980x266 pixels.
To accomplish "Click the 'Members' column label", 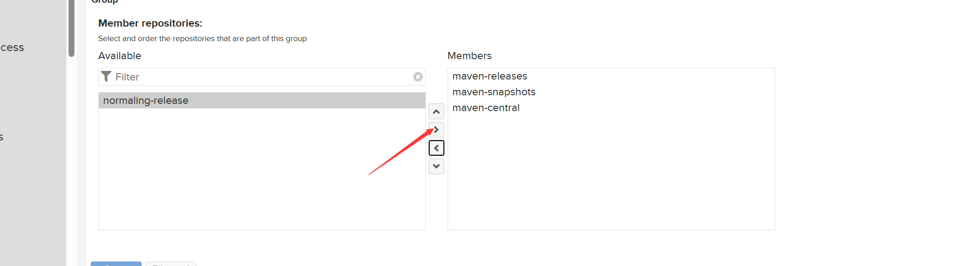I will click(x=469, y=56).
